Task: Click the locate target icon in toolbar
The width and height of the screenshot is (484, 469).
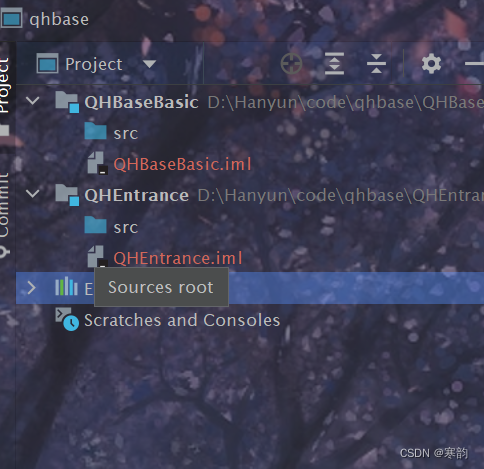Action: (291, 63)
